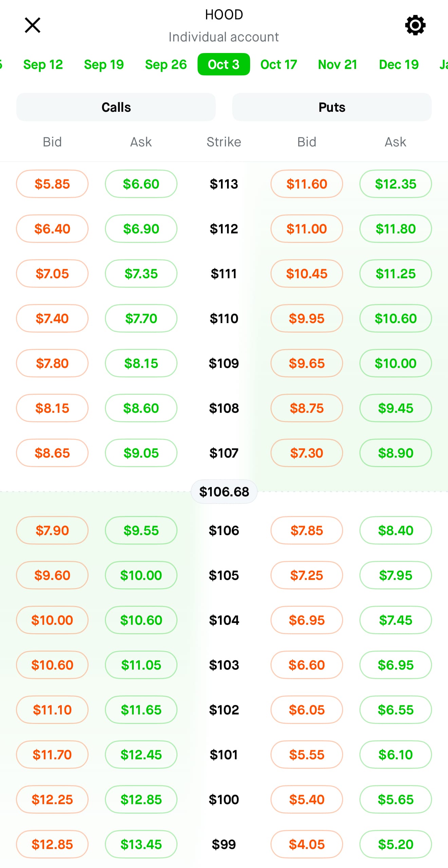Switch to Sep 26 expiration
This screenshot has width=448, height=868.
pos(166,64)
